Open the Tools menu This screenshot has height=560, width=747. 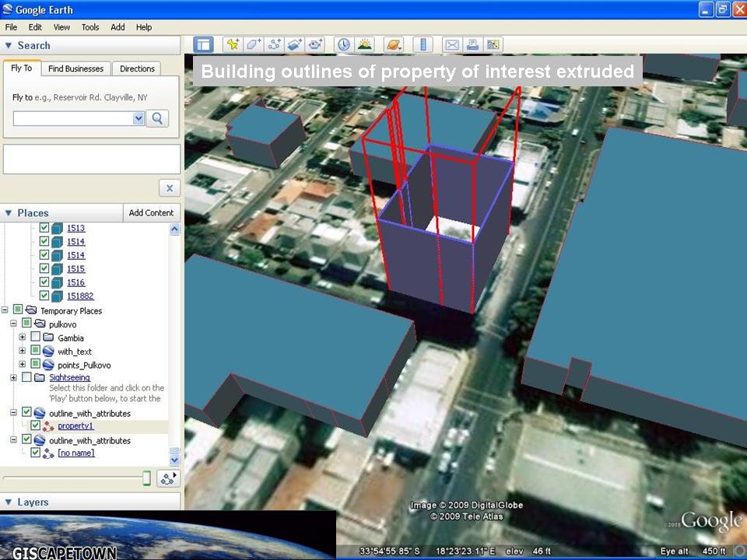[90, 27]
